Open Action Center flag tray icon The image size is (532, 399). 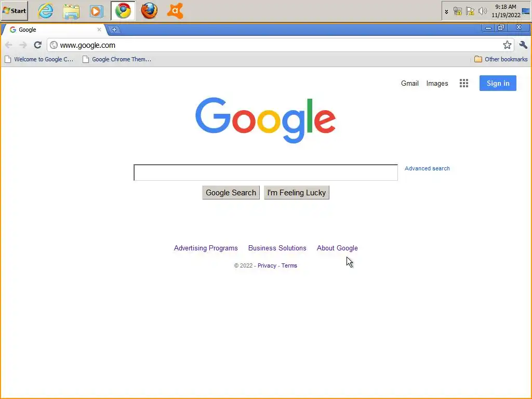tap(470, 11)
